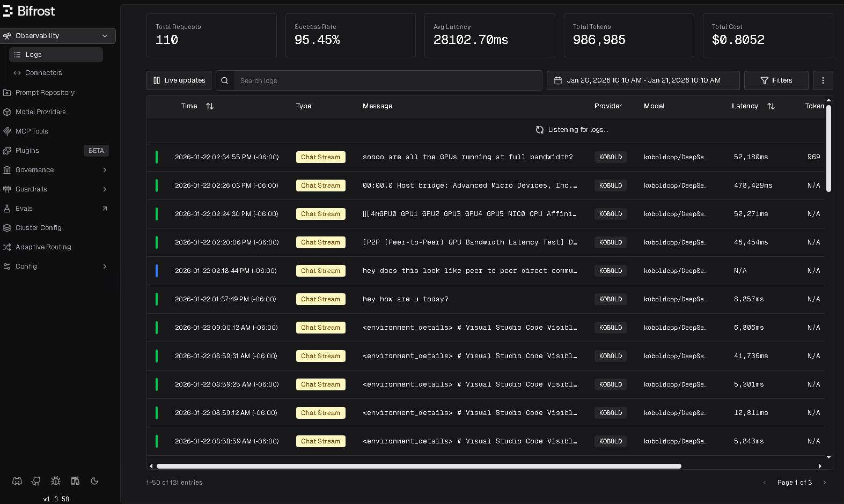Go to Connectors under Observability

[43, 73]
